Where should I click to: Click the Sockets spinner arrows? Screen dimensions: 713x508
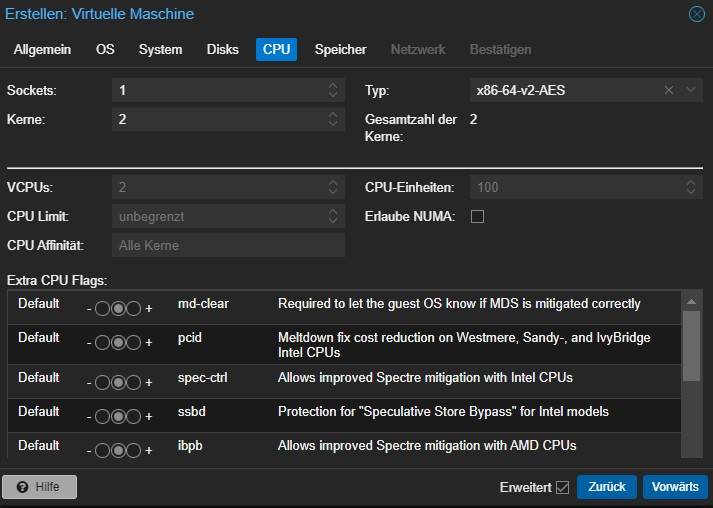(333, 91)
